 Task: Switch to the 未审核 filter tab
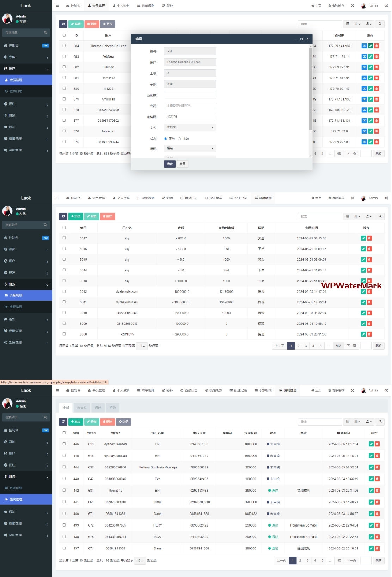[82, 408]
